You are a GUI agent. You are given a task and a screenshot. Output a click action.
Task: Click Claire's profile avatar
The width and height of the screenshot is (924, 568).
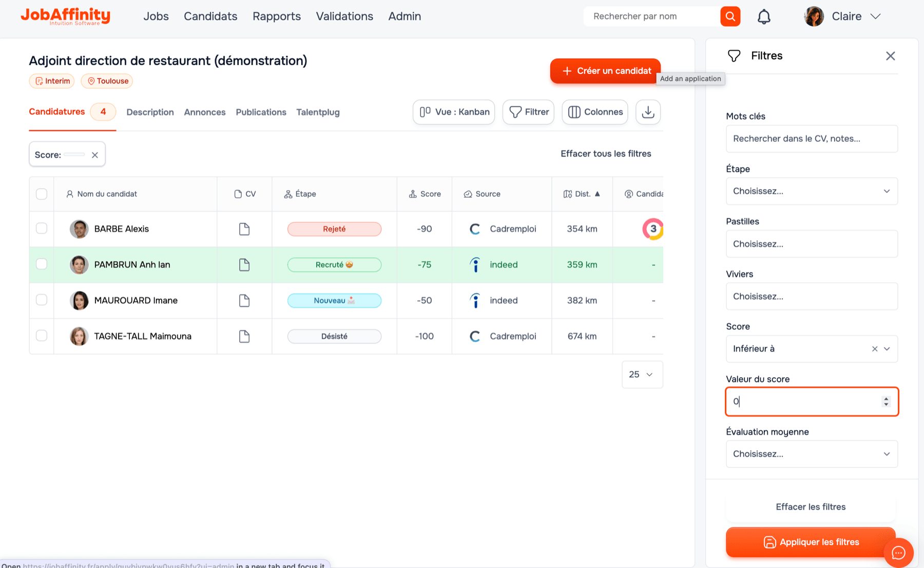tap(814, 16)
